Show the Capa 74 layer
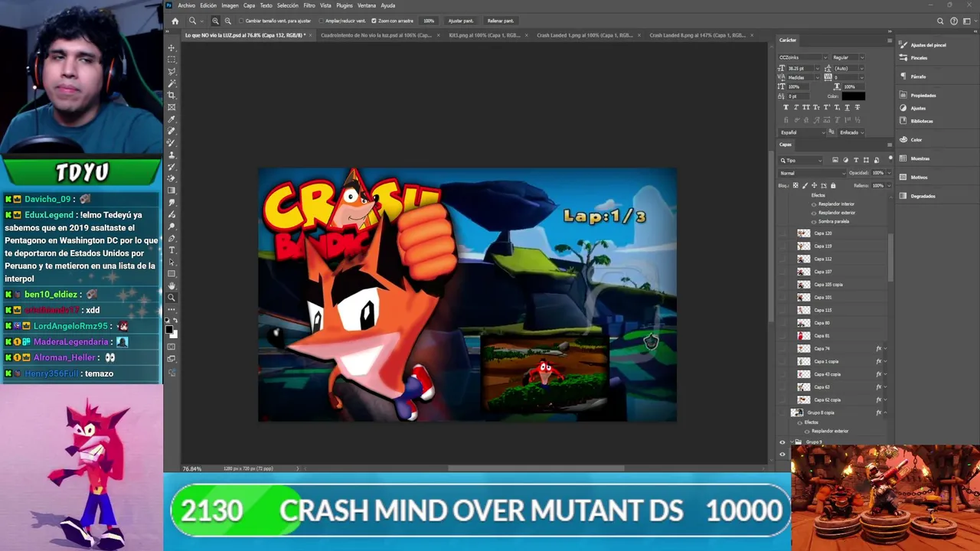Image resolution: width=980 pixels, height=551 pixels. 782,349
